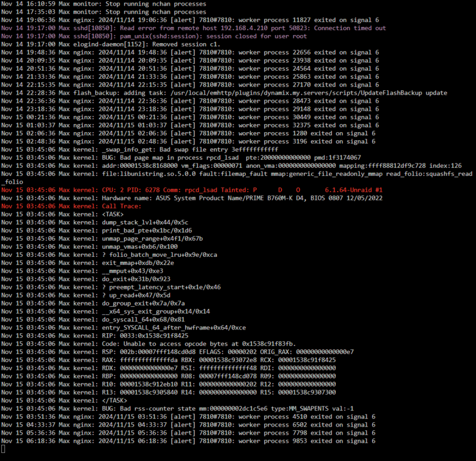The width and height of the screenshot is (476, 461).
Task: Click the 'BUG: Bad page map in process' line
Action: (x=181, y=157)
